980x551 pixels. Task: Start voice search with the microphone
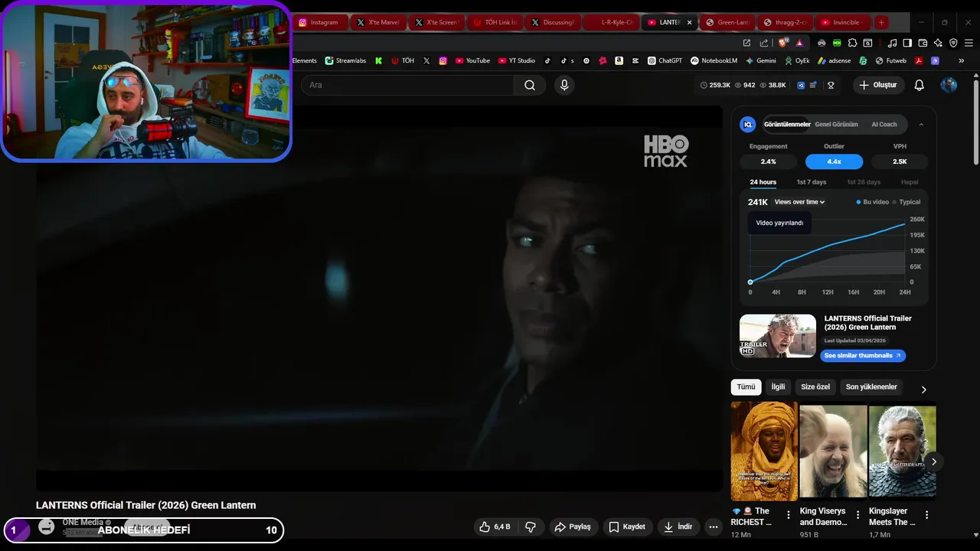point(564,85)
